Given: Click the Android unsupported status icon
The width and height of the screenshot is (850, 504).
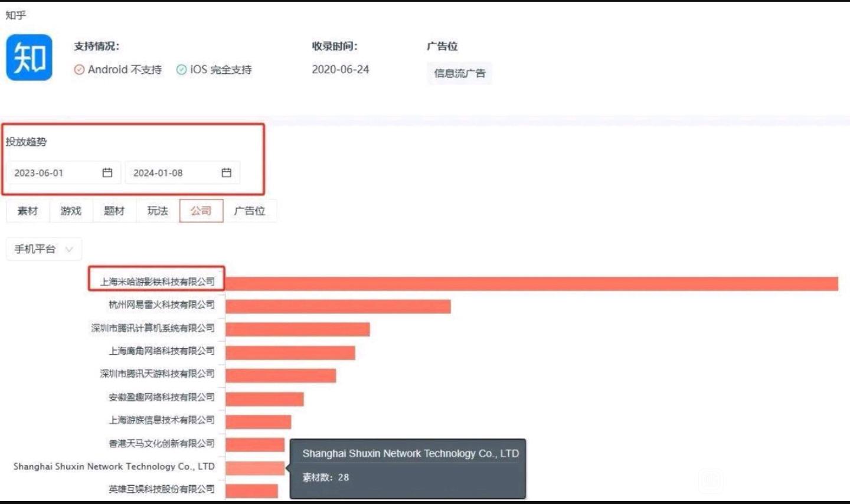Looking at the screenshot, I should click(79, 70).
